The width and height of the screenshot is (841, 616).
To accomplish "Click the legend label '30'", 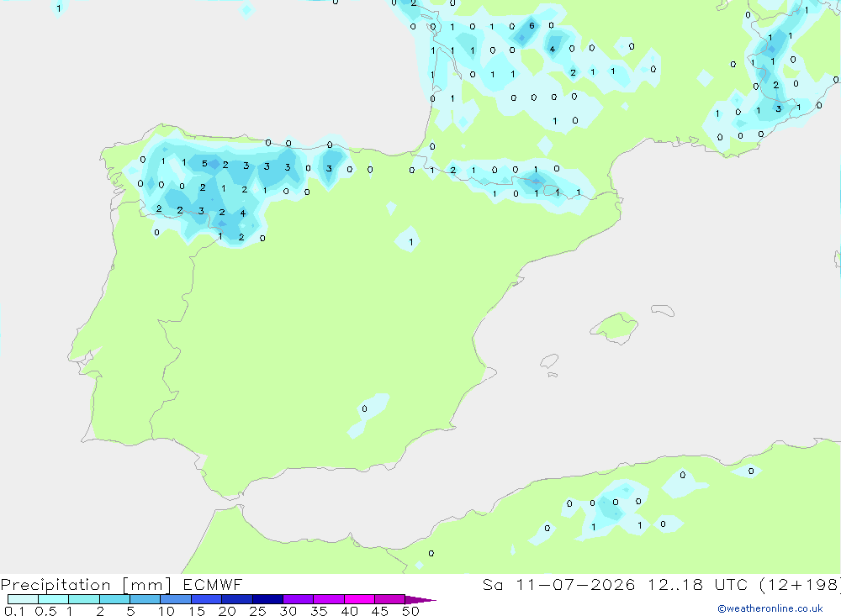I will (288, 611).
